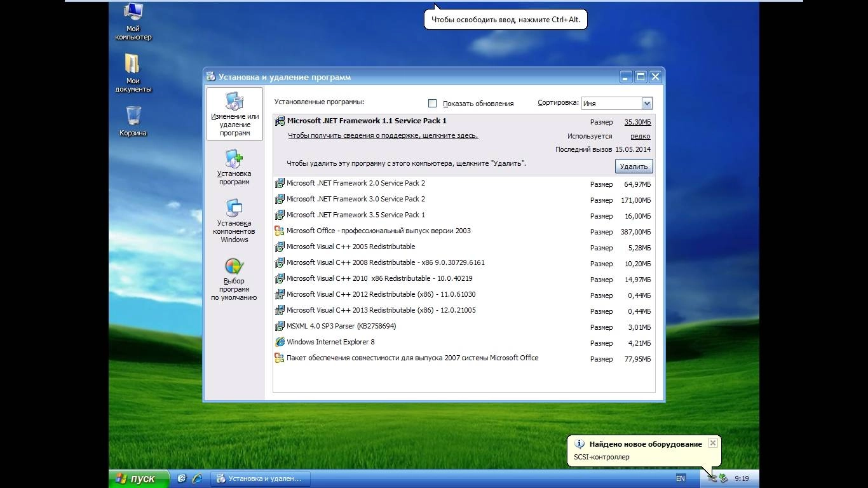Click the Visual C++ 2013 Redistributable icon
868x488 pixels.
pos(280,310)
